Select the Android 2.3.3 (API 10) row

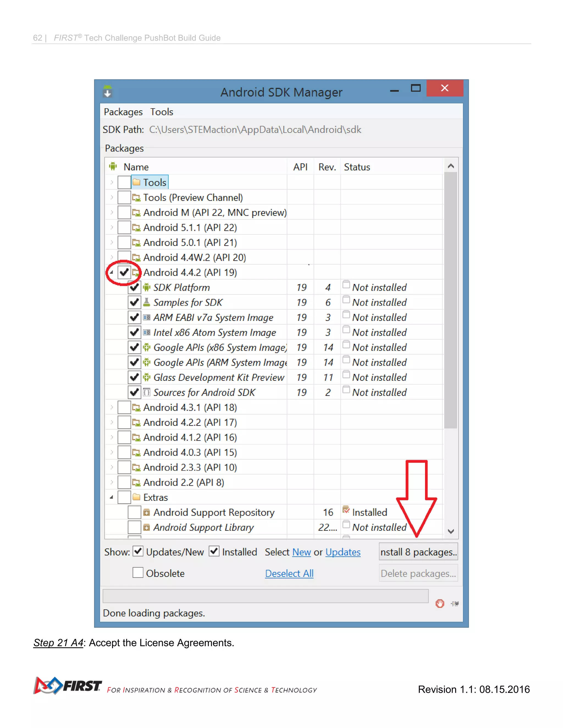[274, 467]
